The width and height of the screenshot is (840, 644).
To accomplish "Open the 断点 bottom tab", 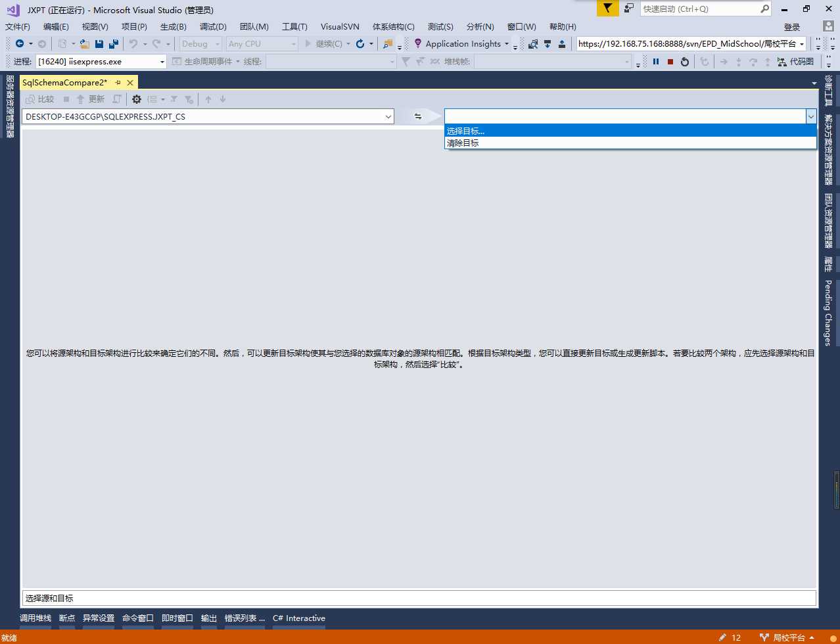I will [67, 618].
